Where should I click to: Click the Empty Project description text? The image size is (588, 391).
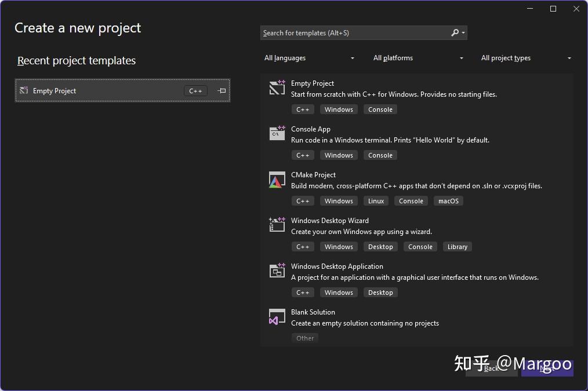point(394,94)
